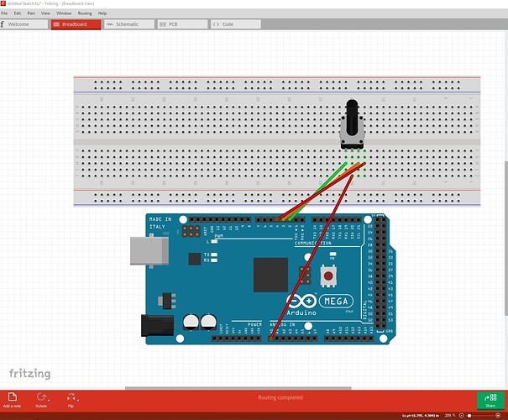Click the Arduino MEGA logo label

click(x=336, y=302)
